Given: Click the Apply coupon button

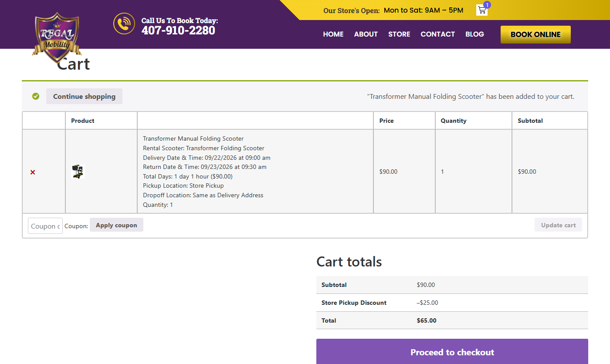Looking at the screenshot, I should pyautogui.click(x=116, y=225).
